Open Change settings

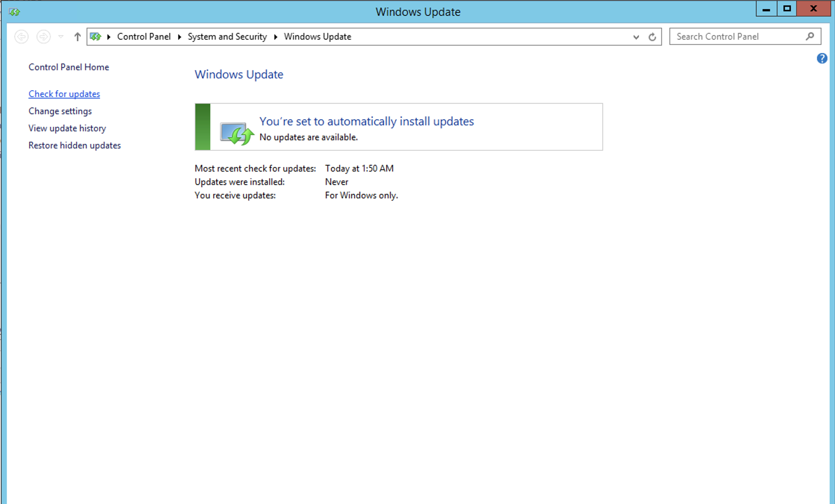(60, 111)
